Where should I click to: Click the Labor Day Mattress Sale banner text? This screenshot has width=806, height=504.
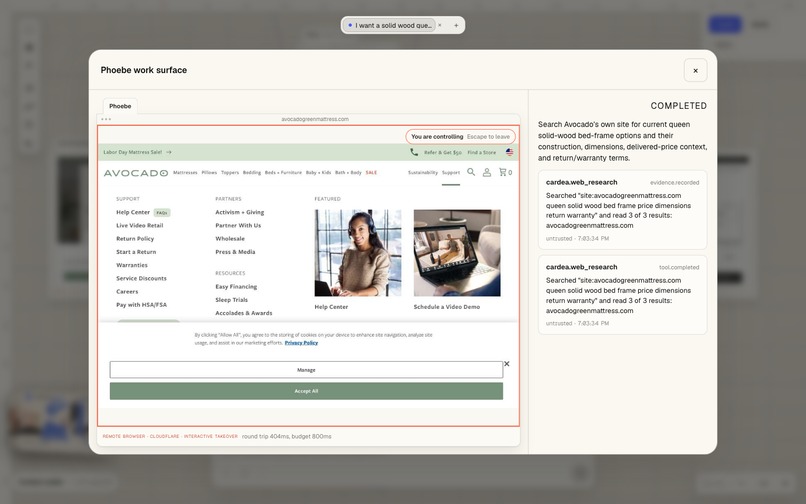click(133, 152)
